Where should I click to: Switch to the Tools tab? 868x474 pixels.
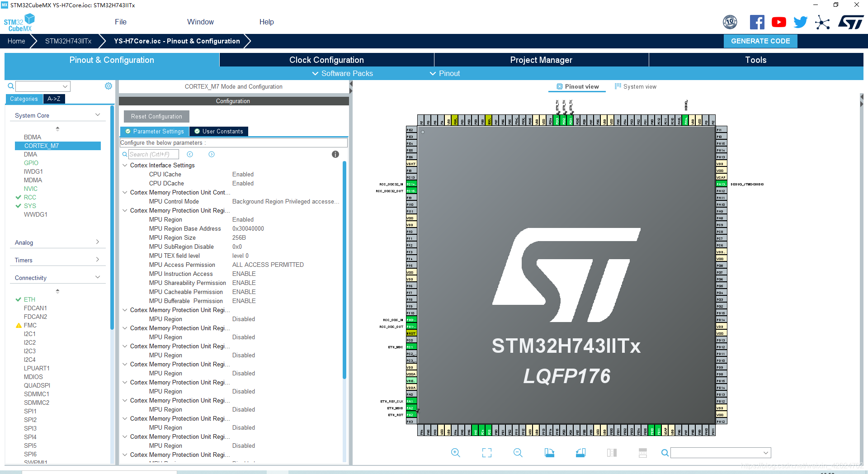[756, 60]
